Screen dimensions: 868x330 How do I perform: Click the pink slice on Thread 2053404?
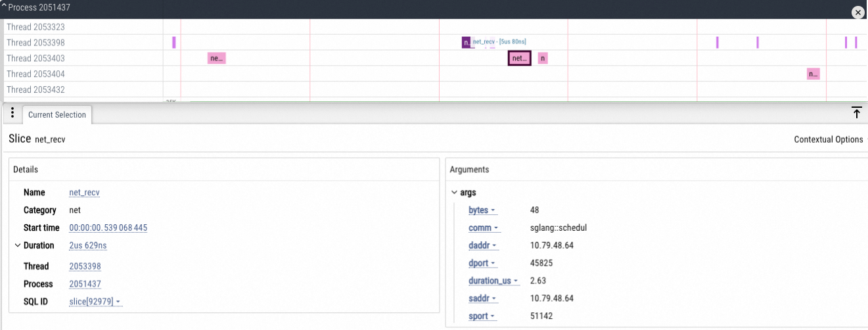click(x=813, y=74)
